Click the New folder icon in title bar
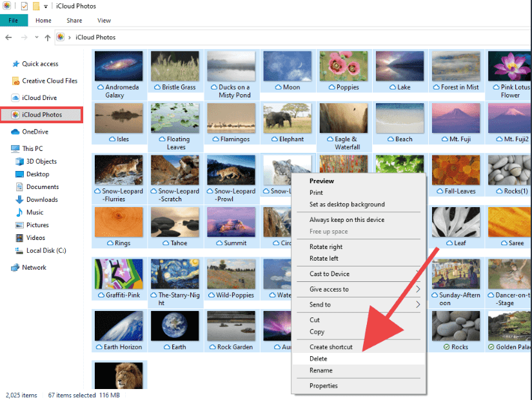This screenshot has height=400, width=532. [x=36, y=6]
